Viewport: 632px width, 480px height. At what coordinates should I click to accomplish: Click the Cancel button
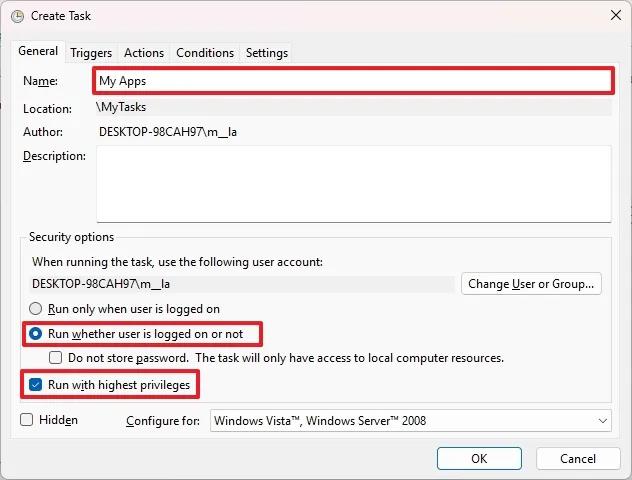click(578, 458)
